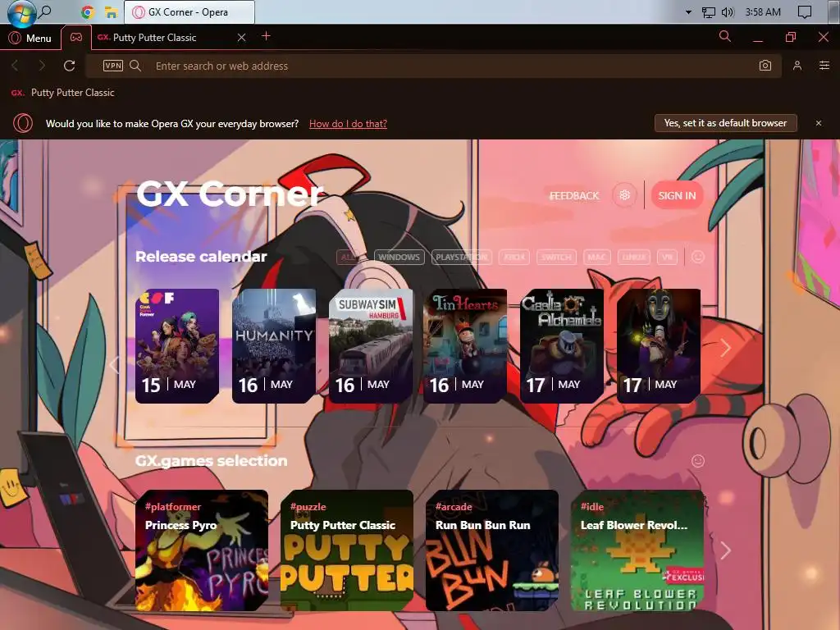Open the Putty Putter Classic bookmark

click(62, 93)
